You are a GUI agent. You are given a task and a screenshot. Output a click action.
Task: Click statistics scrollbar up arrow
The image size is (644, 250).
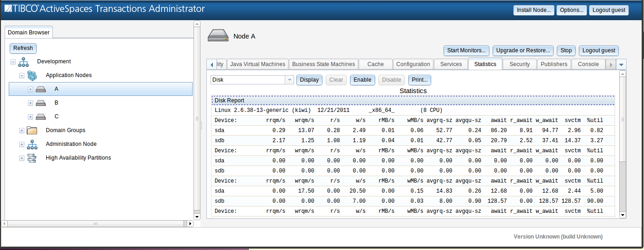622,73
